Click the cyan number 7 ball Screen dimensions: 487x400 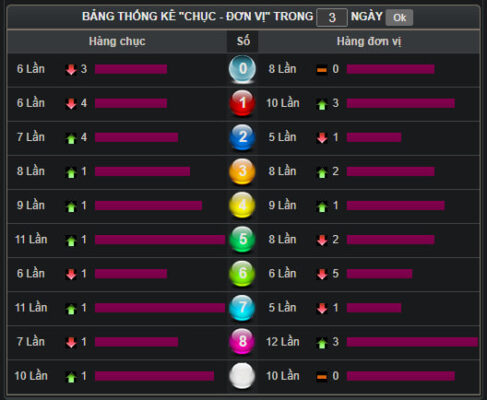(242, 308)
